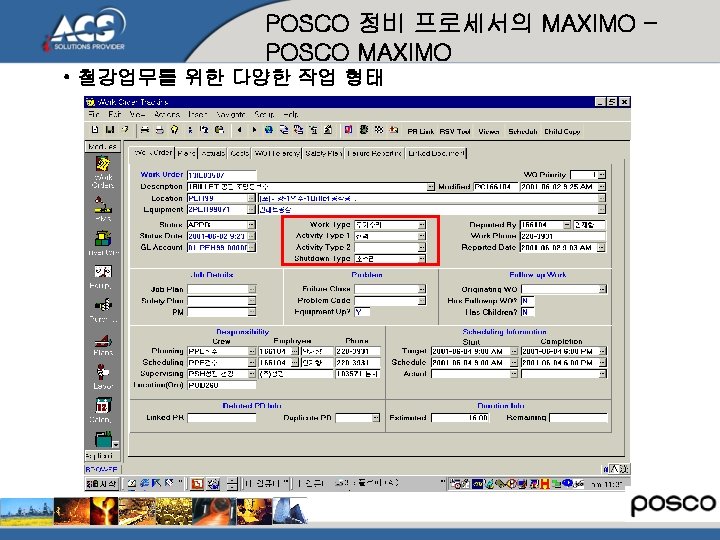Click the Modules header button

coord(102,146)
